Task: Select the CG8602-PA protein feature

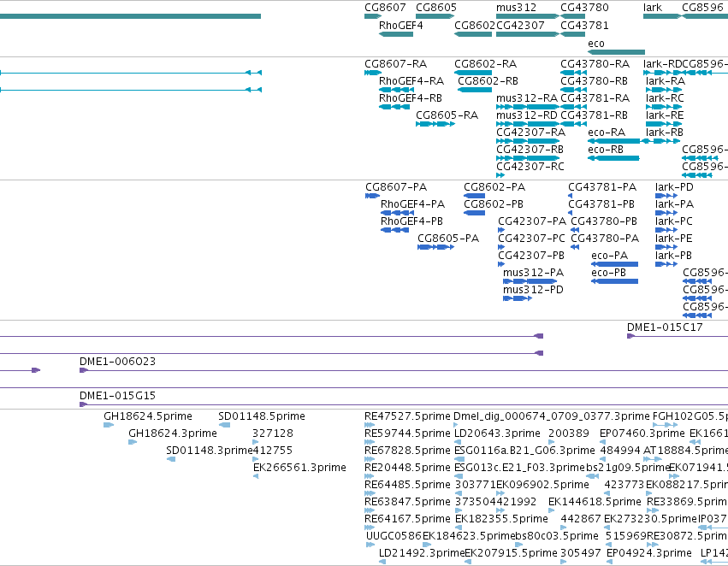Action: point(474,196)
